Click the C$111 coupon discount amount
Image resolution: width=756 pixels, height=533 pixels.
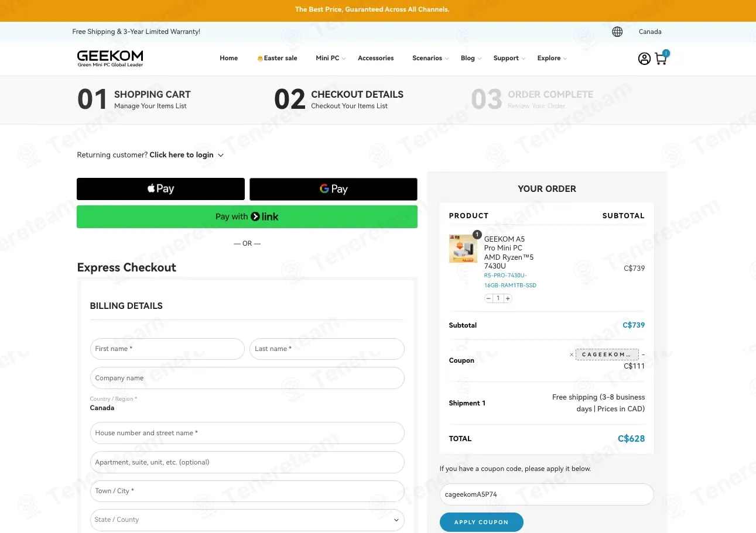pyautogui.click(x=634, y=366)
